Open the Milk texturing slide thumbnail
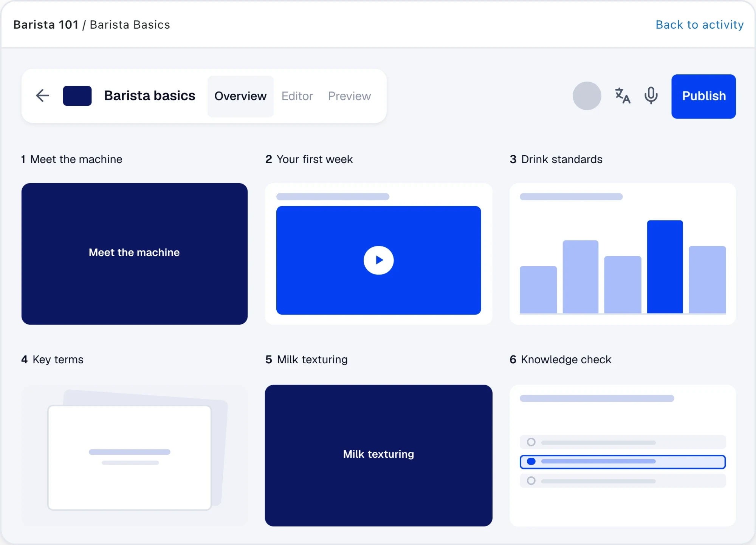The width and height of the screenshot is (756, 545). pos(378,455)
